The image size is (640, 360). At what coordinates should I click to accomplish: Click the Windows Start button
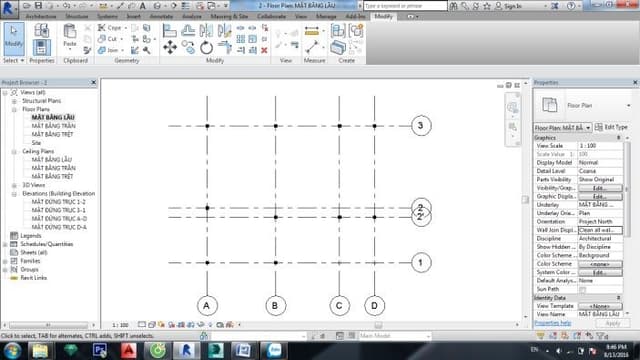coord(12,351)
